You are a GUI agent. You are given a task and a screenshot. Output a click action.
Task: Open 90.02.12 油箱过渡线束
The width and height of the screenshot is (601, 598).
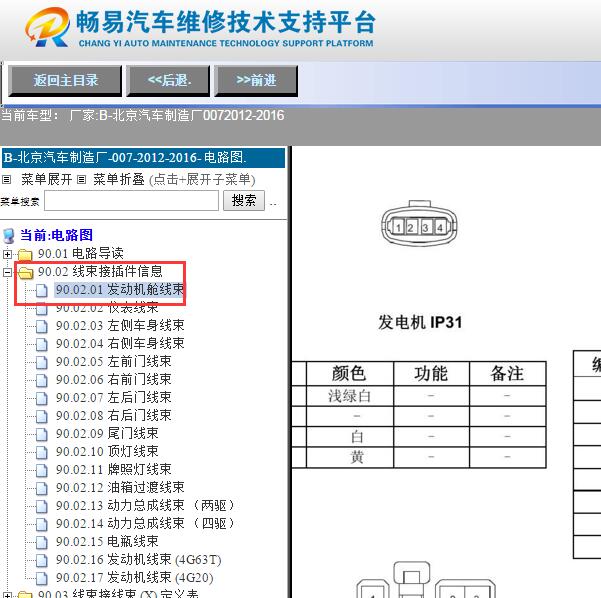coord(120,488)
